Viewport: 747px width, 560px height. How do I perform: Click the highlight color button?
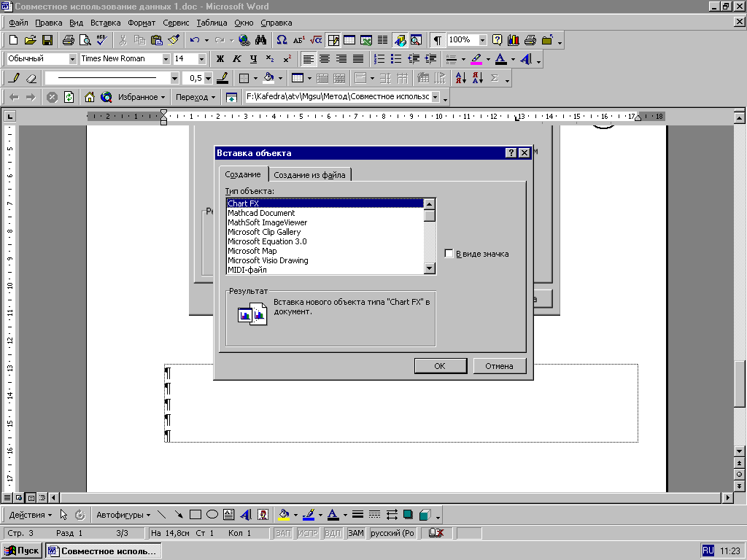click(x=476, y=58)
